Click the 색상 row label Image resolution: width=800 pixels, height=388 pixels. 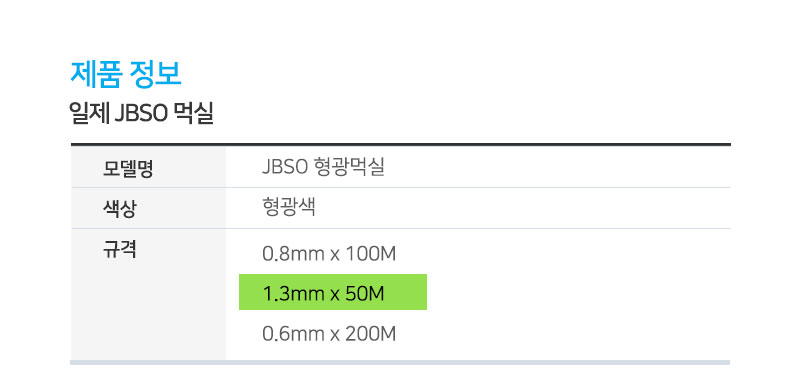[x=119, y=209]
